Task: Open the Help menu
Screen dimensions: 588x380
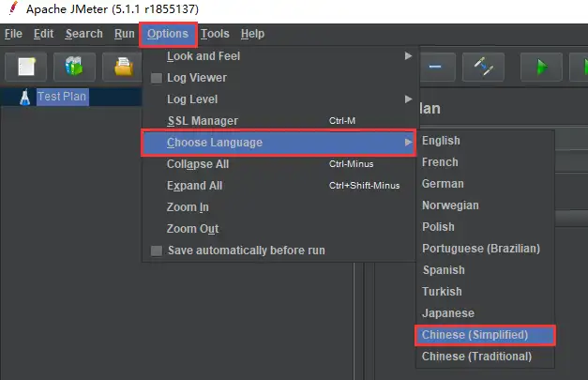Action: point(252,34)
